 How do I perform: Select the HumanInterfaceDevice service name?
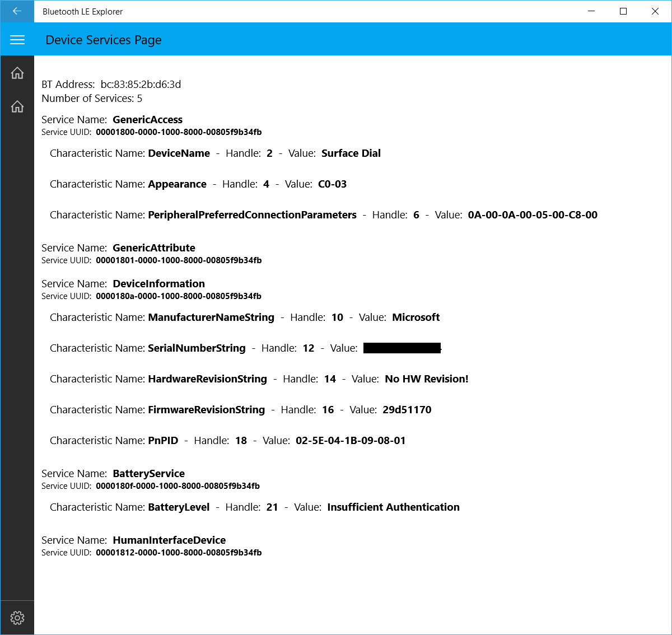[x=170, y=540]
